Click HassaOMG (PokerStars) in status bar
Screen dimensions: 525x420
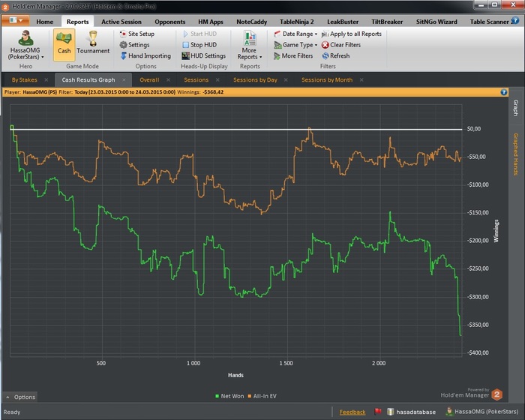pos(482,412)
